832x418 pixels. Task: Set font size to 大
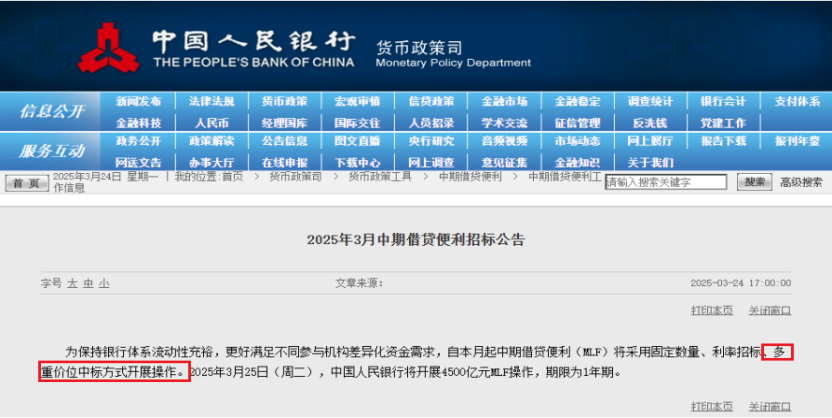pos(72,283)
